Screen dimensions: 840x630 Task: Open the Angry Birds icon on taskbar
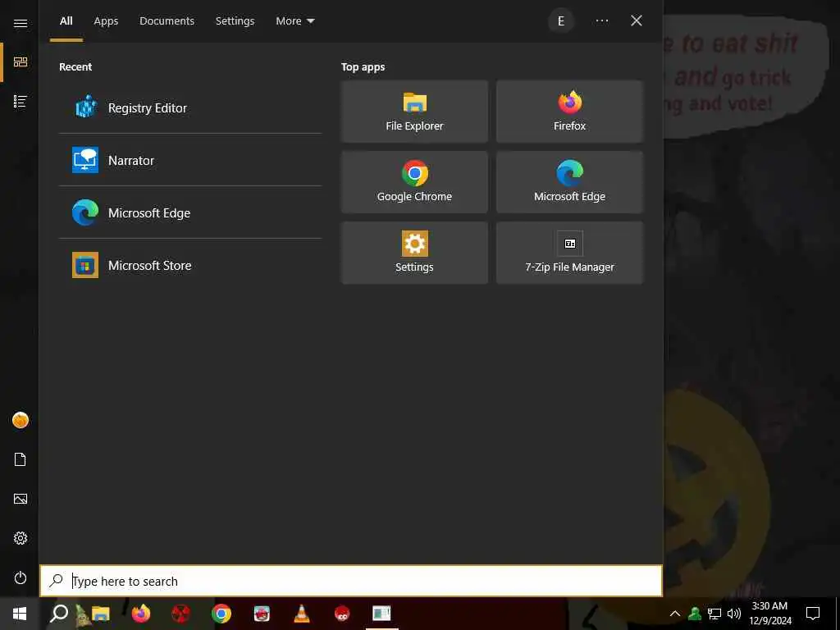[262, 614]
